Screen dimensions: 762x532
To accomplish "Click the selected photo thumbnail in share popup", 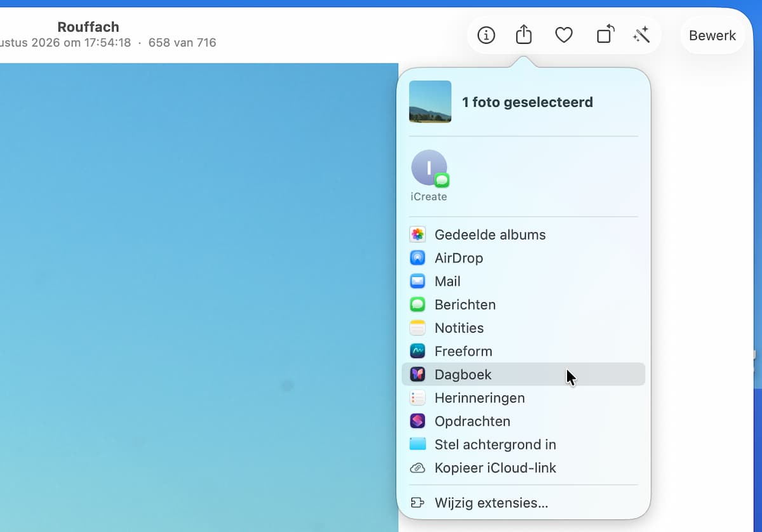I will (430, 102).
